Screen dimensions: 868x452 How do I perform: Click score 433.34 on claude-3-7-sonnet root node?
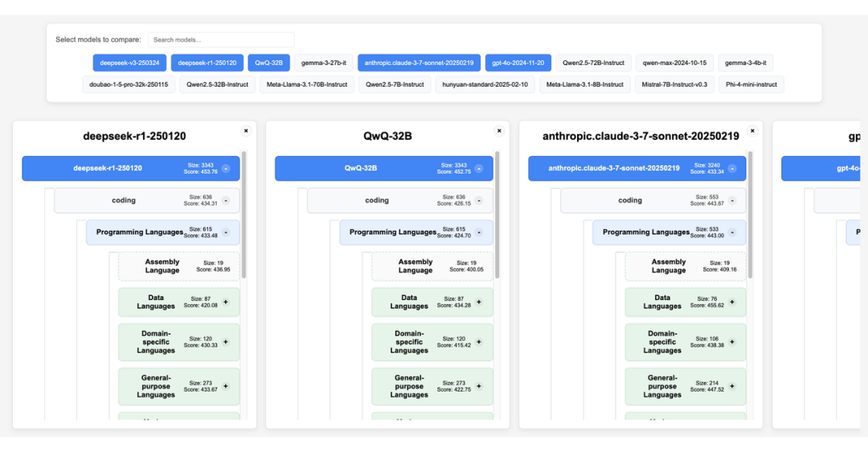pyautogui.click(x=707, y=172)
